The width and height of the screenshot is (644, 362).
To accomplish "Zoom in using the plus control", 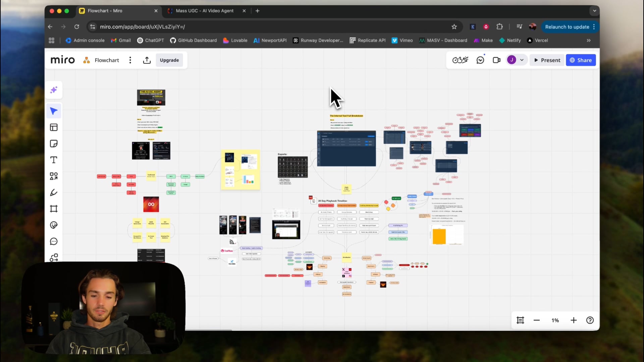I will coord(574,320).
